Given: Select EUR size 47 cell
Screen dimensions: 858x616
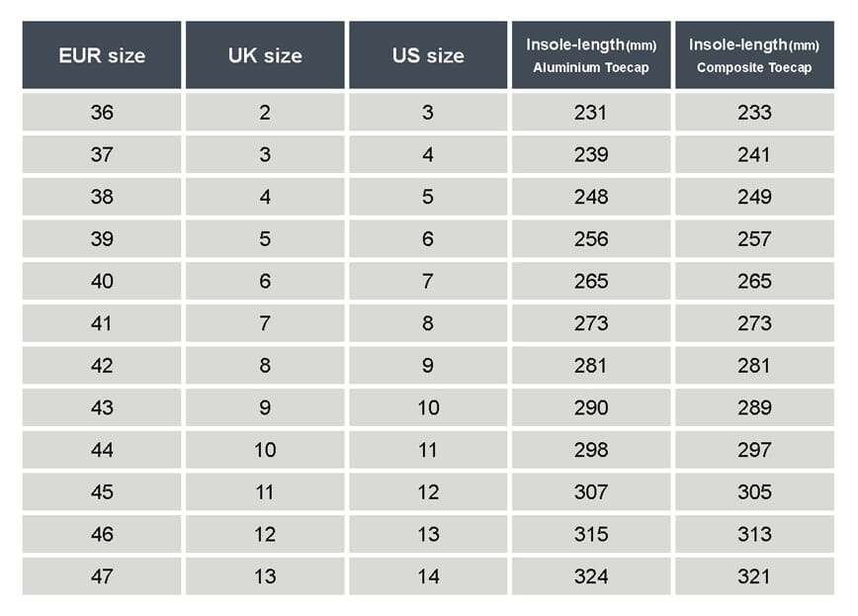Looking at the screenshot, I should [102, 576].
